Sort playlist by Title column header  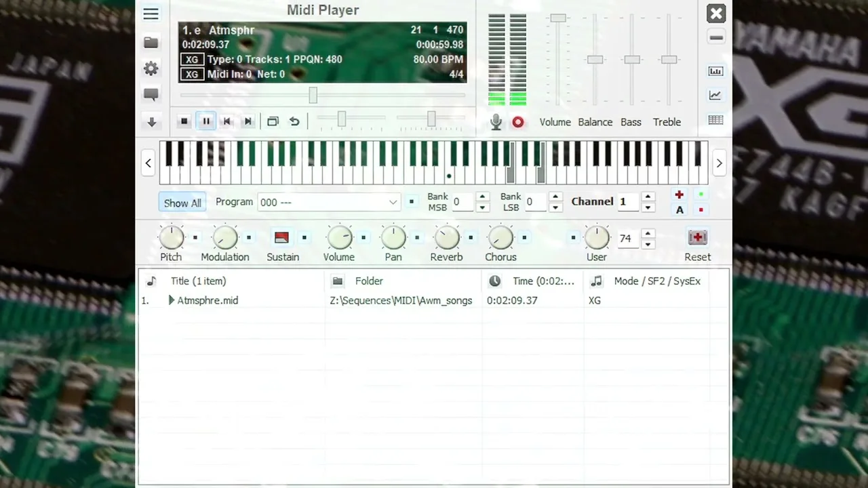point(198,281)
